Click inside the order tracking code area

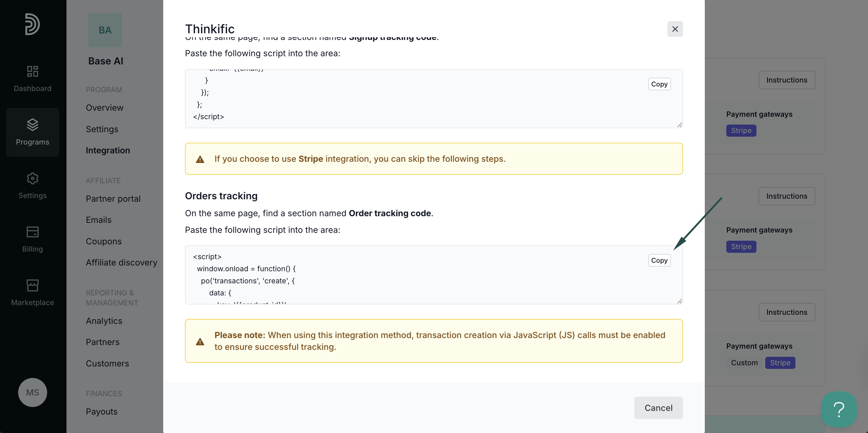(434, 275)
